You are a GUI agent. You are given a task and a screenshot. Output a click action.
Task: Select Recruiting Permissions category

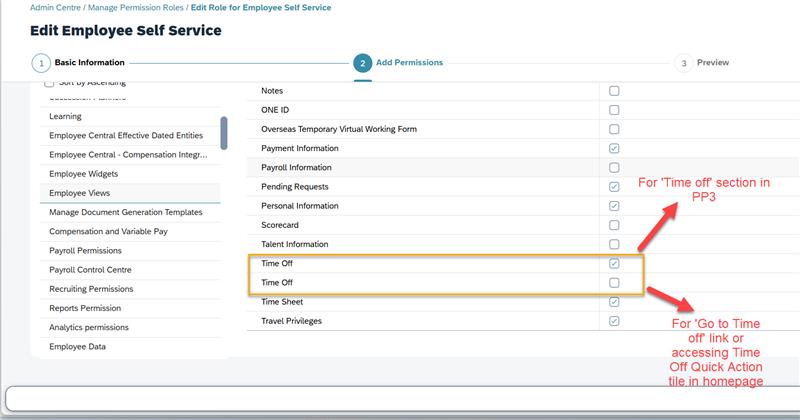pyautogui.click(x=130, y=289)
